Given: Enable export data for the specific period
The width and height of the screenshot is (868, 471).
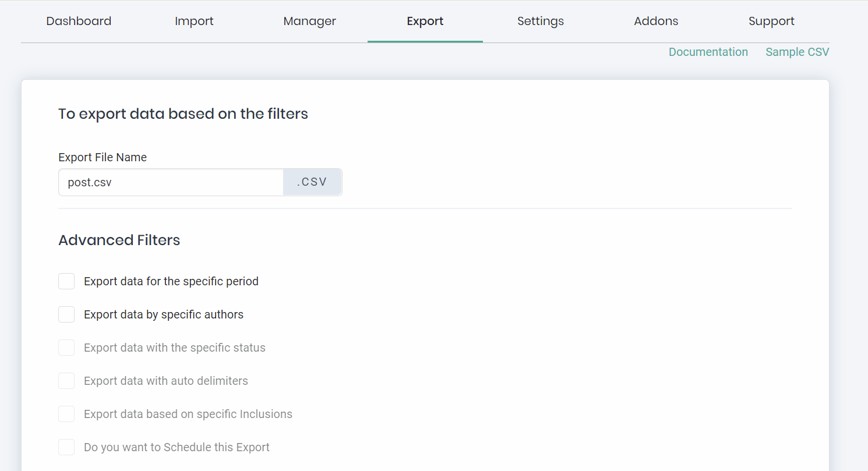Looking at the screenshot, I should coord(66,281).
